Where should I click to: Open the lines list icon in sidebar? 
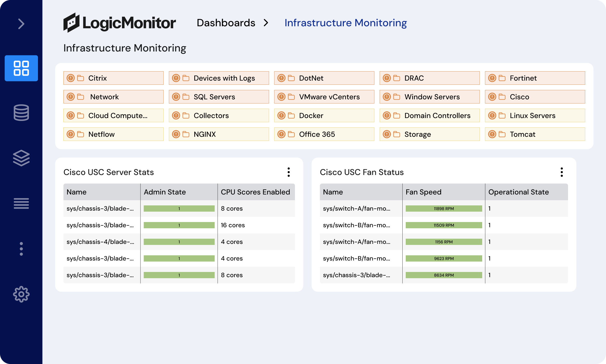coord(21,203)
